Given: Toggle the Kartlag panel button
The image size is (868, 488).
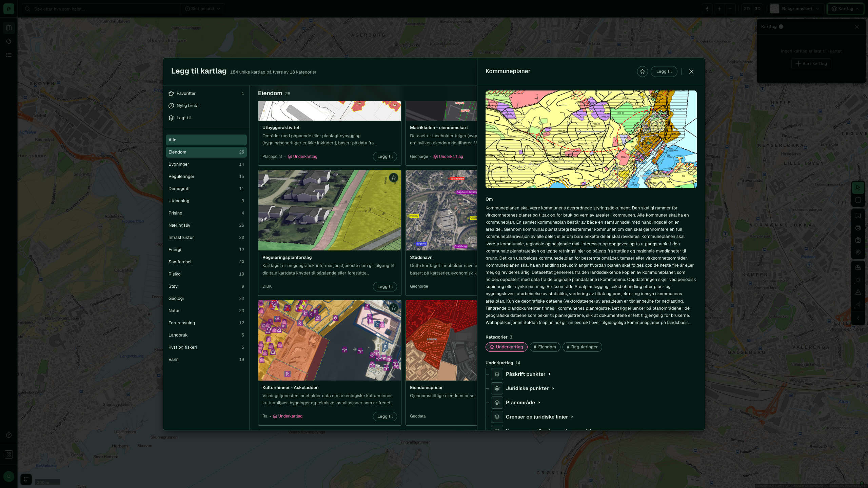Looking at the screenshot, I should click(845, 9).
